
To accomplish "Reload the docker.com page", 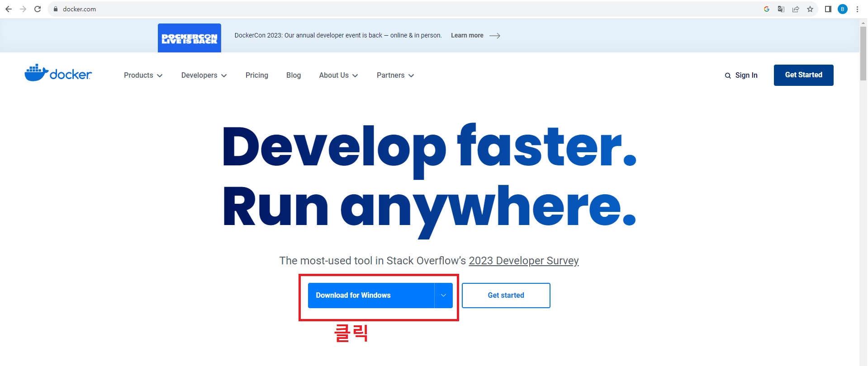I will tap(38, 9).
